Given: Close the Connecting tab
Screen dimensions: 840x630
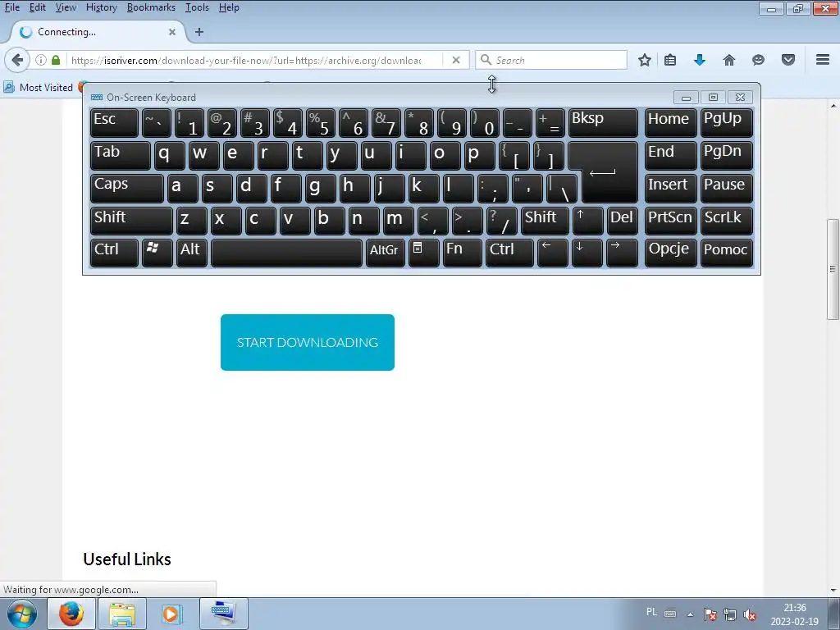Looking at the screenshot, I should [172, 32].
